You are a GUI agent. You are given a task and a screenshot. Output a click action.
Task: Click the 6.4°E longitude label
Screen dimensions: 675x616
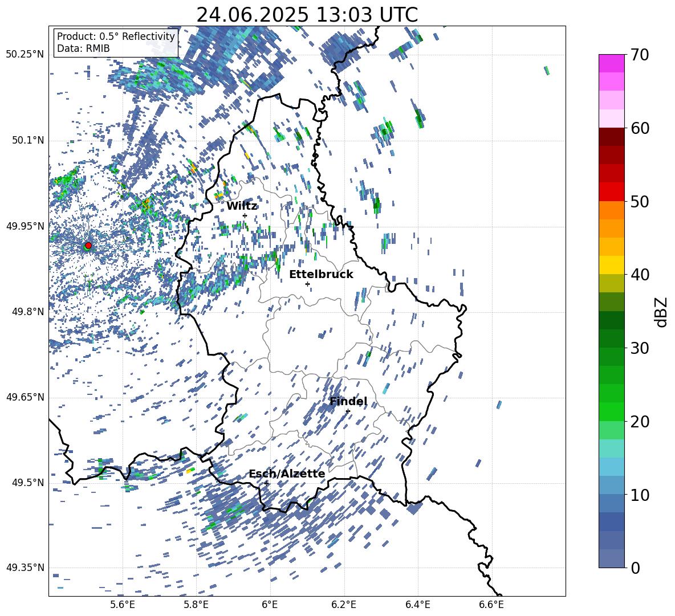(418, 605)
